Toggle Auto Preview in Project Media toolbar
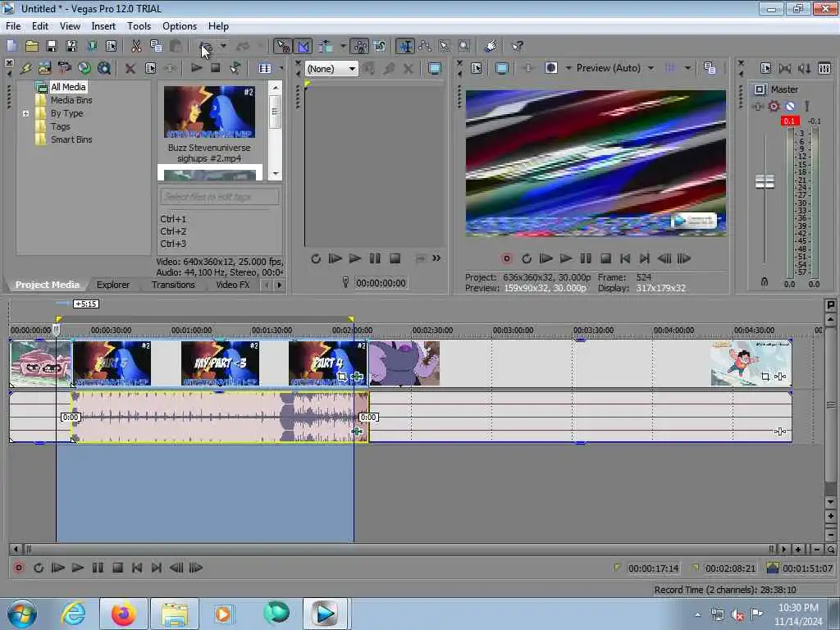The height and width of the screenshot is (630, 840). 235,68
